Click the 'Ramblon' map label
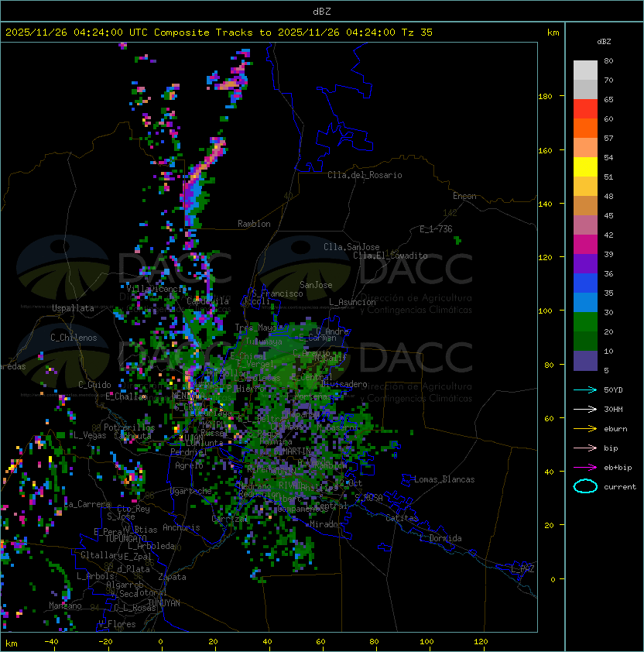Viewport: 644px width, 652px height. pos(254,224)
